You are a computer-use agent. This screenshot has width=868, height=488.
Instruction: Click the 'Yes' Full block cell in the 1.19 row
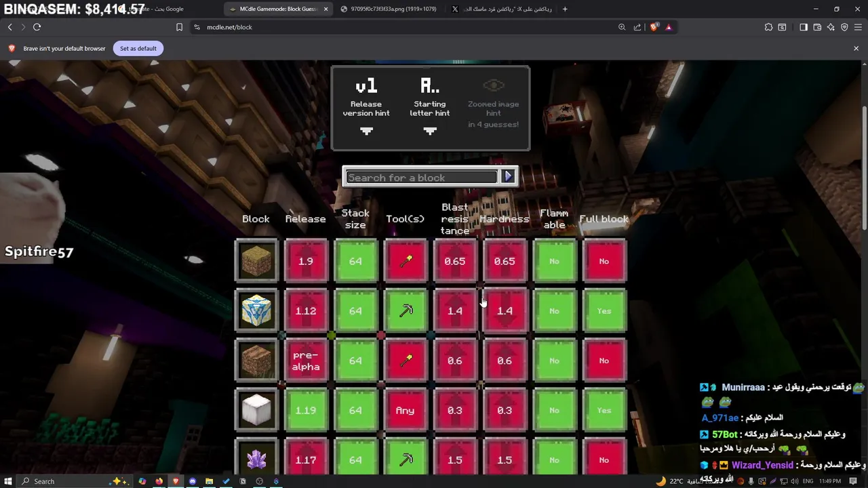604,410
